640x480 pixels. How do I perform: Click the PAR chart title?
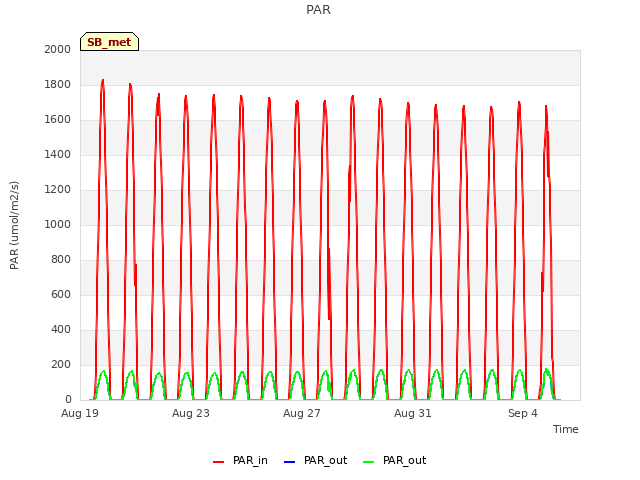pos(318,10)
